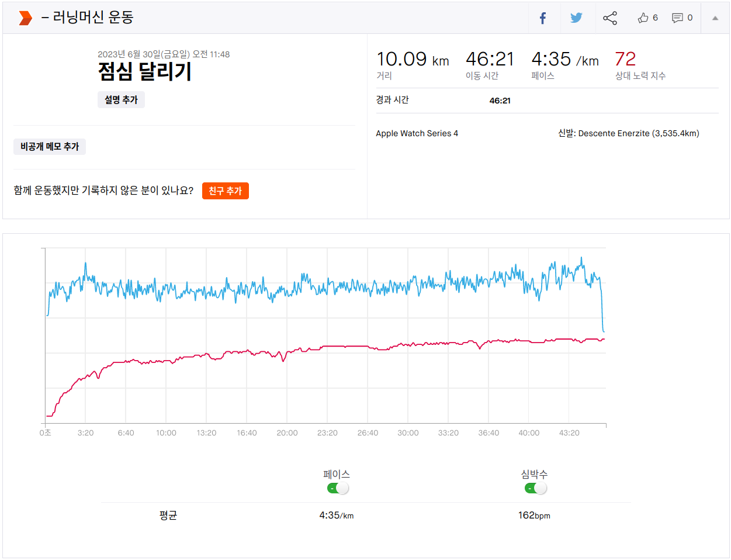Collapse the activity header with the arrow
The height and width of the screenshot is (560, 731).
[715, 18]
